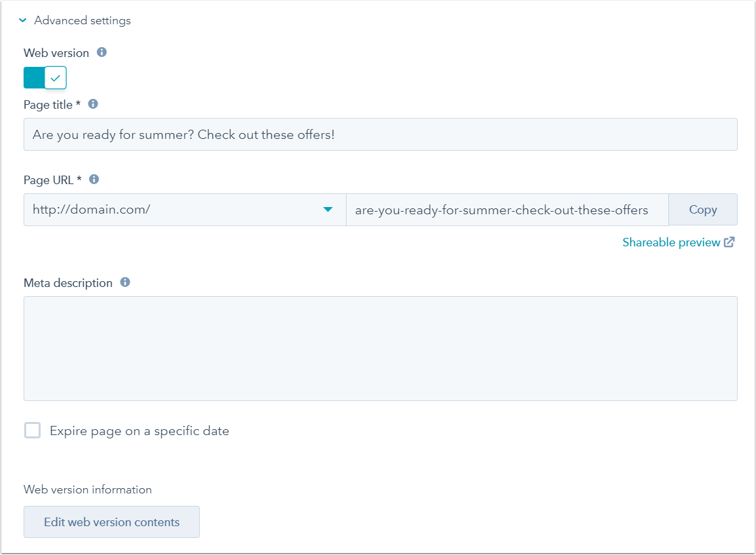Click the Web version info icon
Image resolution: width=756 pixels, height=555 pixels.
[102, 52]
